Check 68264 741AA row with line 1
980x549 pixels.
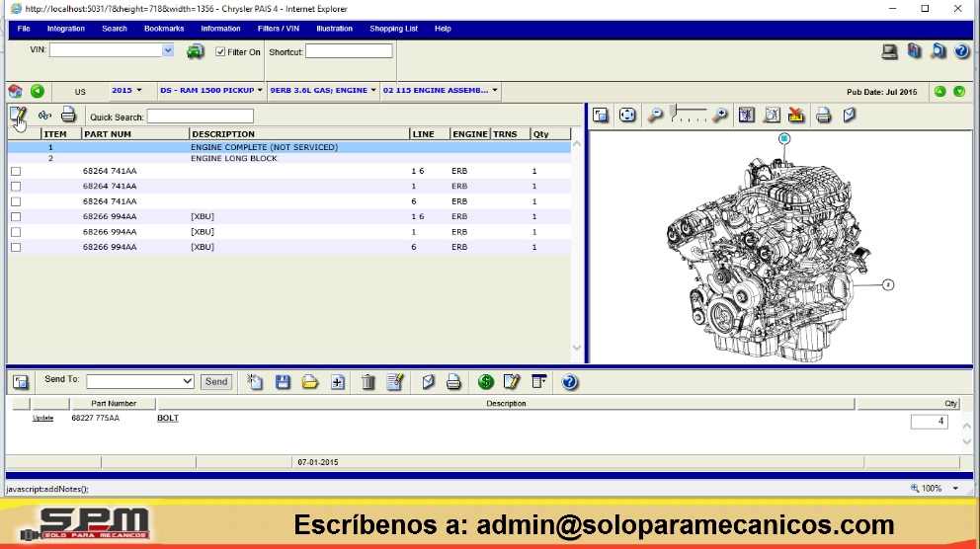(16, 186)
